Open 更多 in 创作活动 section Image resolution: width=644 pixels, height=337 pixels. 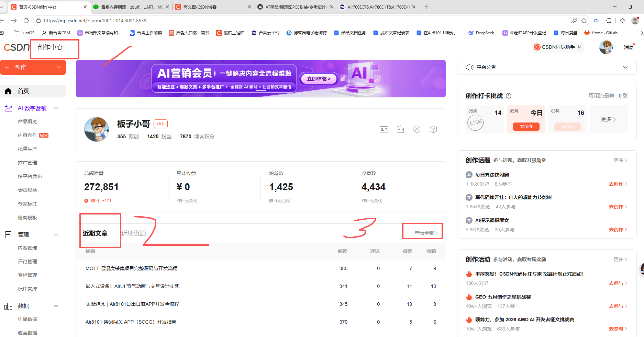pos(620,259)
